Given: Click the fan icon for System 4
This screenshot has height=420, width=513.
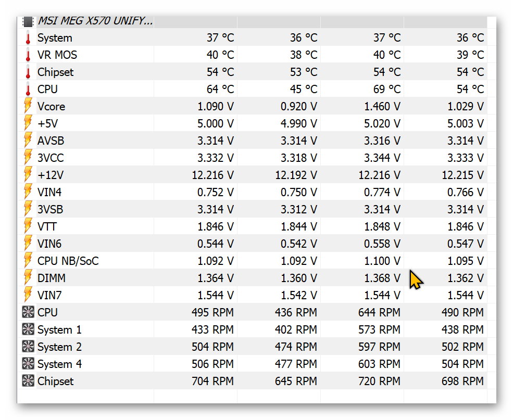Looking at the screenshot, I should 28,363.
